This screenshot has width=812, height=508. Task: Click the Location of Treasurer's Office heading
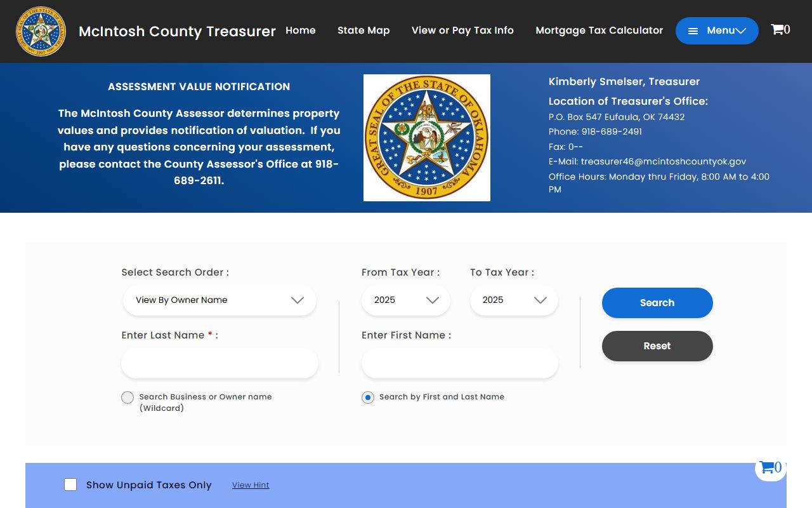(628, 101)
